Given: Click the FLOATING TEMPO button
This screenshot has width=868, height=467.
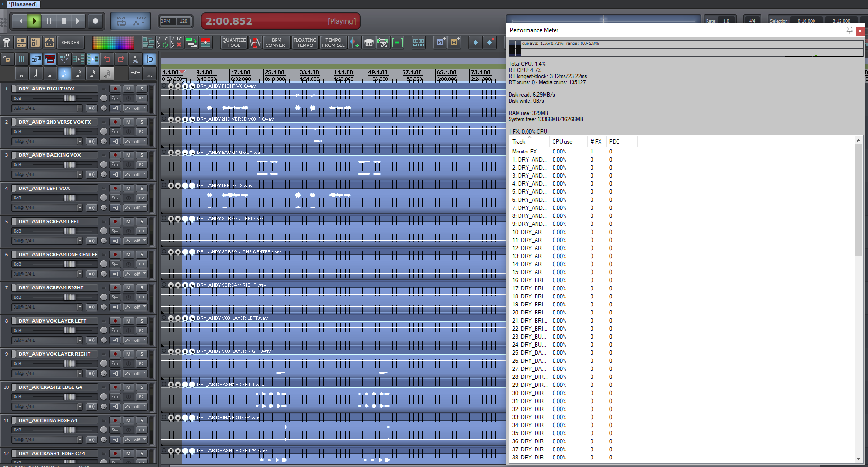Looking at the screenshot, I should [305, 43].
